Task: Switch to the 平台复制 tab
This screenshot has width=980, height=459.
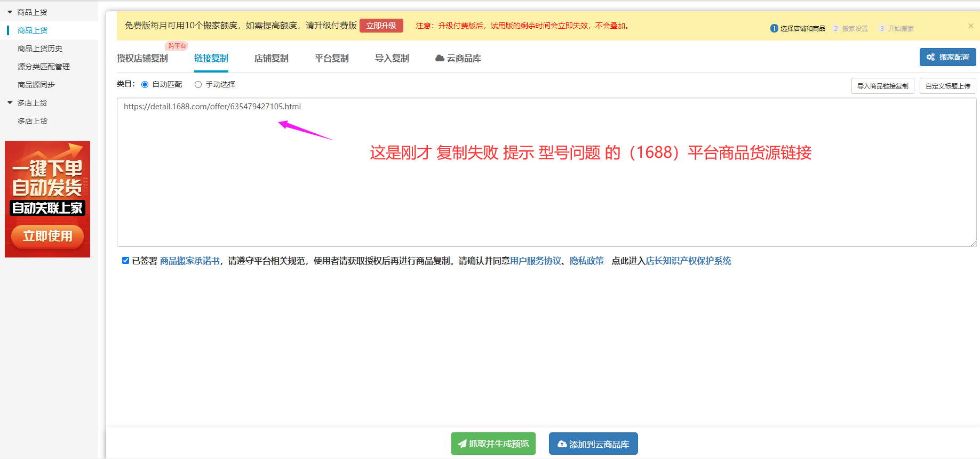Action: tap(331, 58)
